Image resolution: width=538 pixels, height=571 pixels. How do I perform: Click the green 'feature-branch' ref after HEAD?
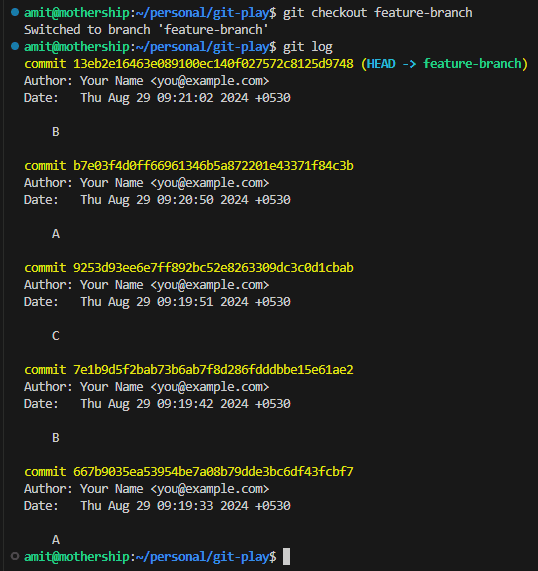tap(472, 64)
